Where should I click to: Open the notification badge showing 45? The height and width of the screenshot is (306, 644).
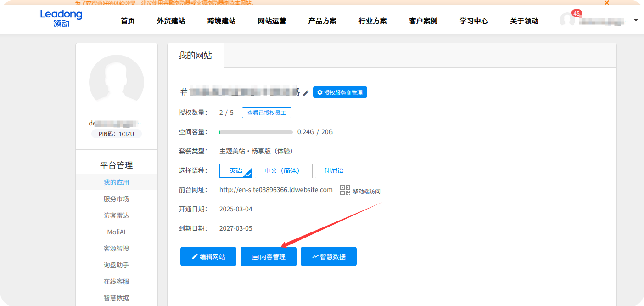(x=577, y=13)
